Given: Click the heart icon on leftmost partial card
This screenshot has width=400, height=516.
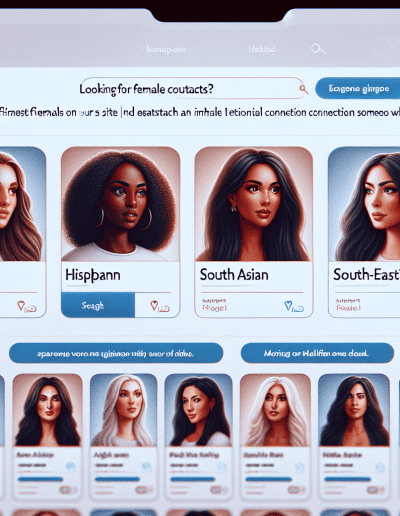Looking at the screenshot, I should click(21, 305).
